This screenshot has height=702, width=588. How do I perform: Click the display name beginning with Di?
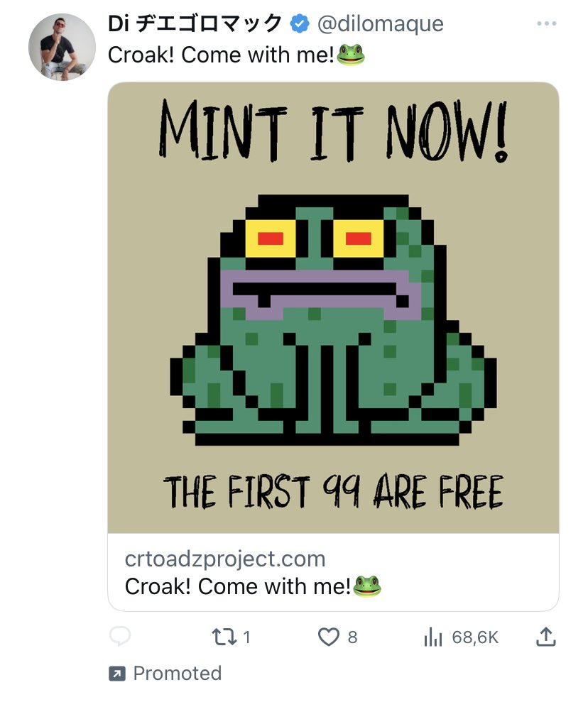tap(195, 24)
